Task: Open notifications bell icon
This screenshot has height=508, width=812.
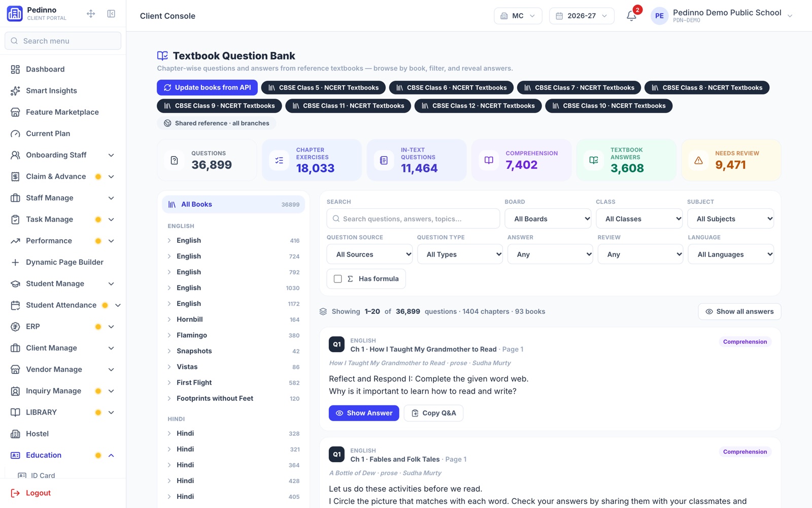Action: (x=631, y=16)
